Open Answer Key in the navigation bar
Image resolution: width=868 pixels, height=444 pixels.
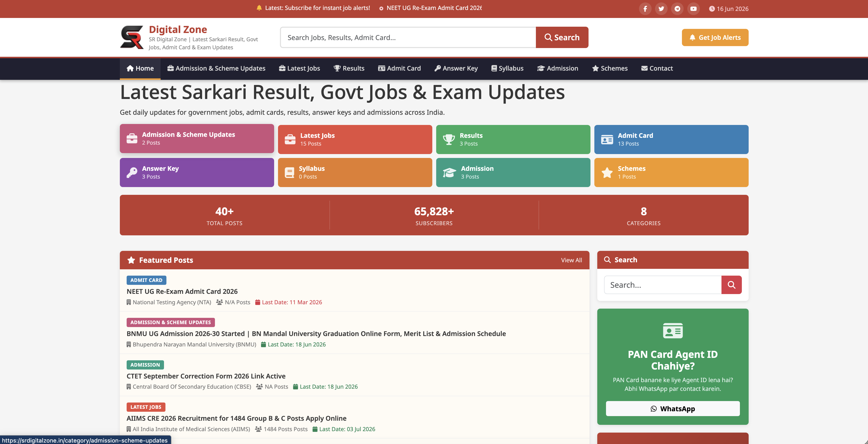click(x=456, y=68)
